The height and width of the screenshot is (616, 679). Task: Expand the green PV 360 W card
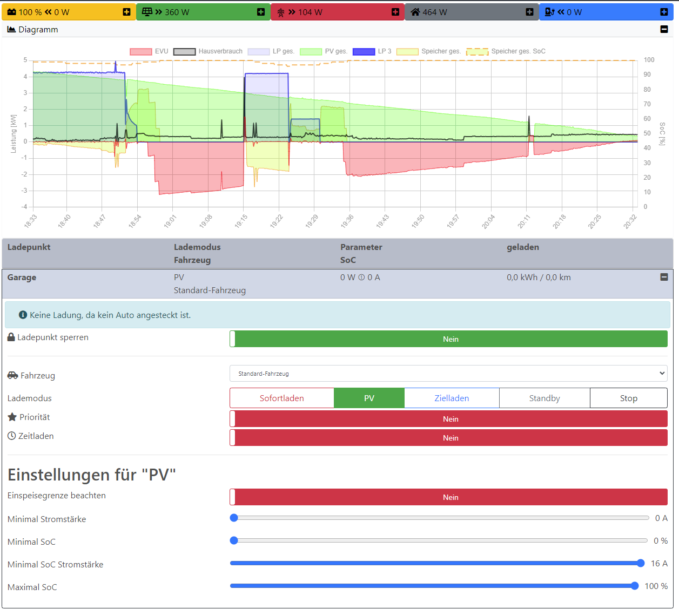[x=261, y=12]
